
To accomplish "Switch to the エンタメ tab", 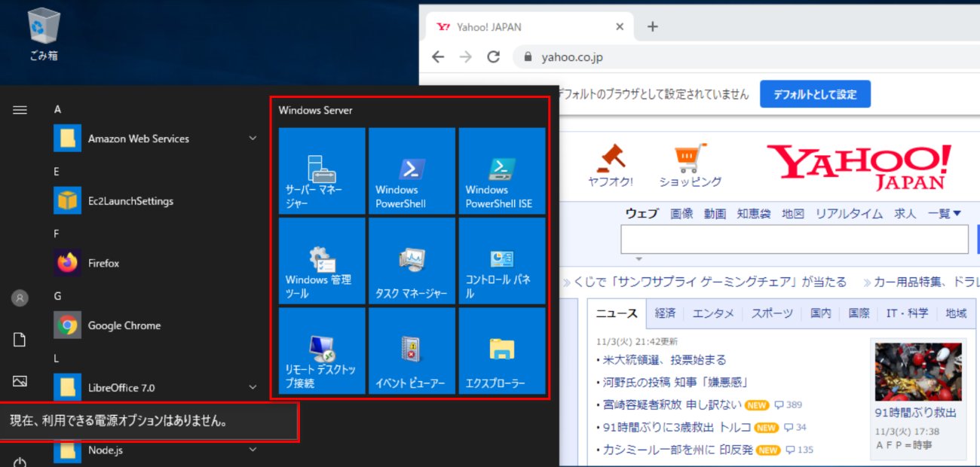I will 713,313.
